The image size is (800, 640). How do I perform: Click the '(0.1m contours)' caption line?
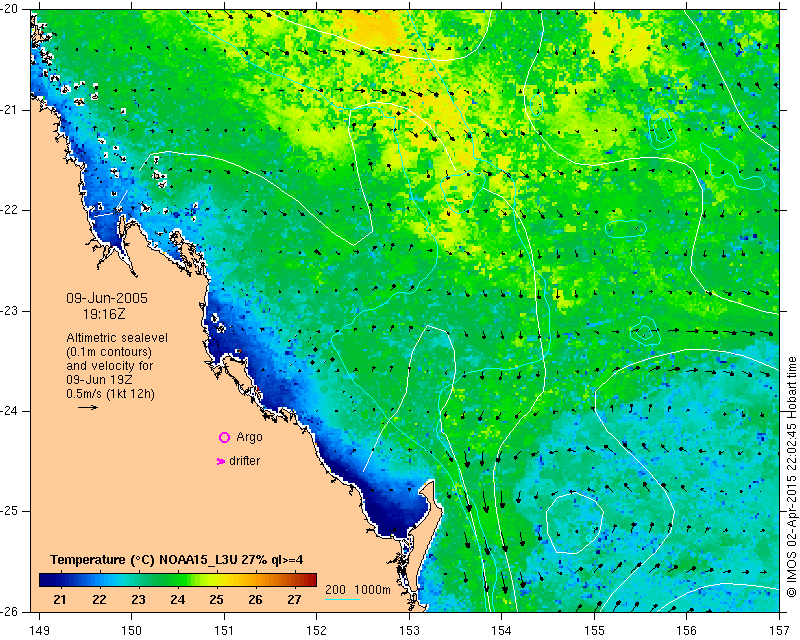click(109, 352)
